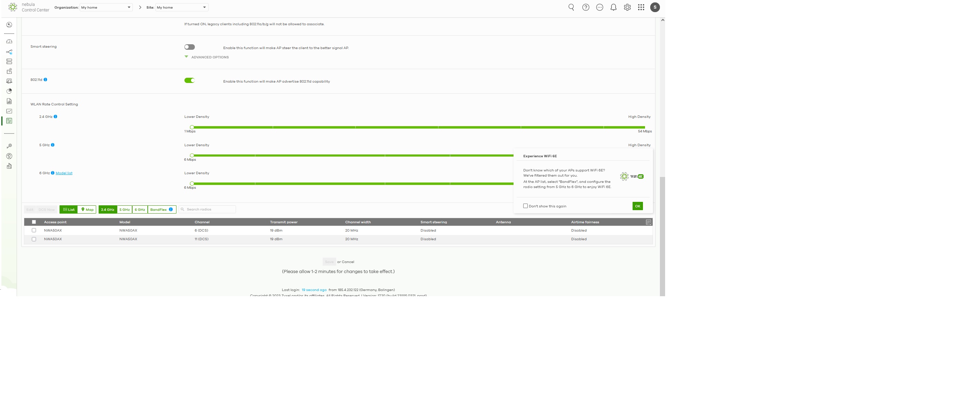This screenshot has height=412, width=980.
Task: Click the chat bubble feedback icon
Action: coord(600,7)
